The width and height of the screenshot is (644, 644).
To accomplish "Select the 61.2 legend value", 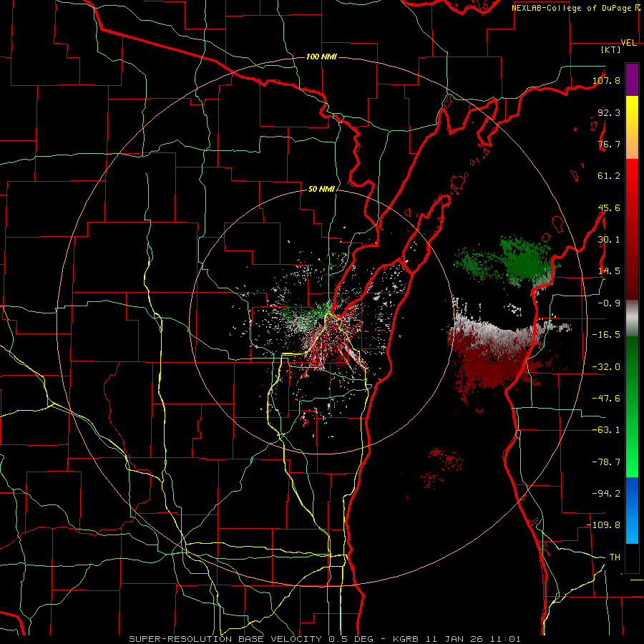I will pos(609,176).
